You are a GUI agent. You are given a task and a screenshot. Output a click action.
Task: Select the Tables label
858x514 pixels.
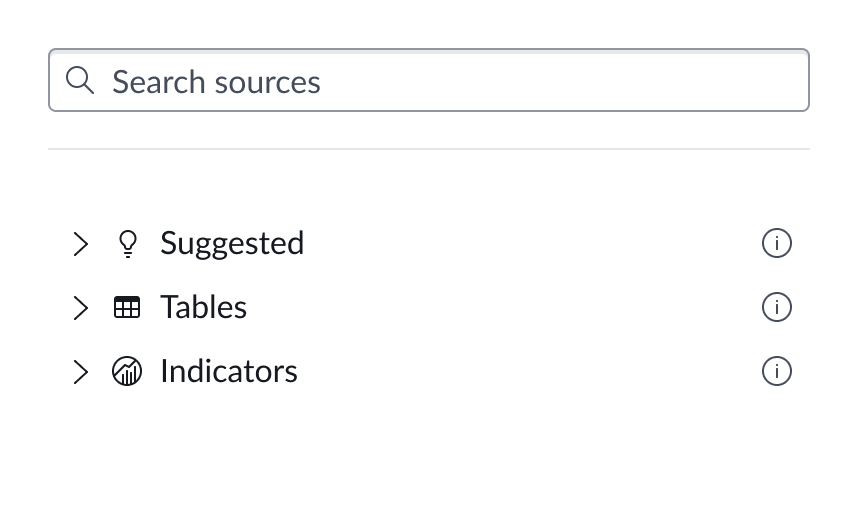(203, 307)
